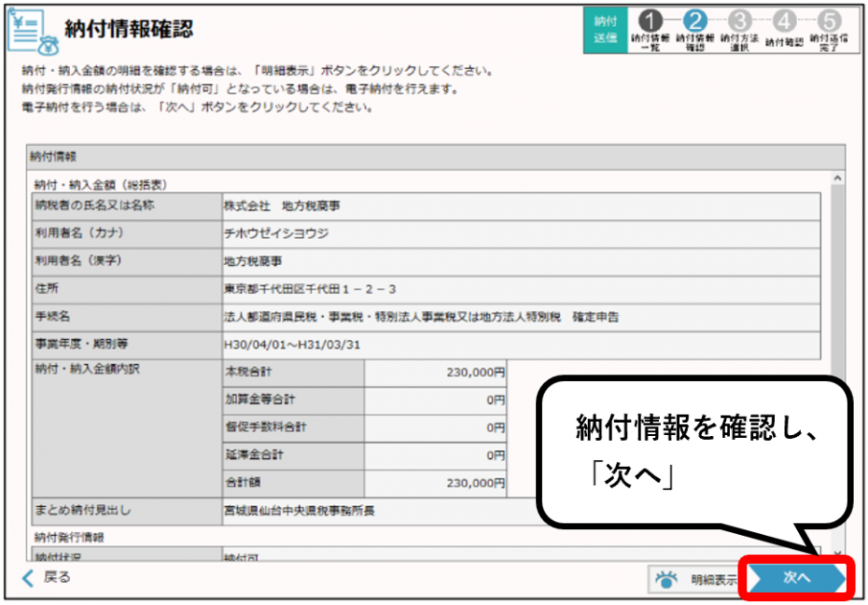Image resolution: width=868 pixels, height=605 pixels.
Task: Click the document icon beside 納付情報確認 title
Action: coord(26,28)
